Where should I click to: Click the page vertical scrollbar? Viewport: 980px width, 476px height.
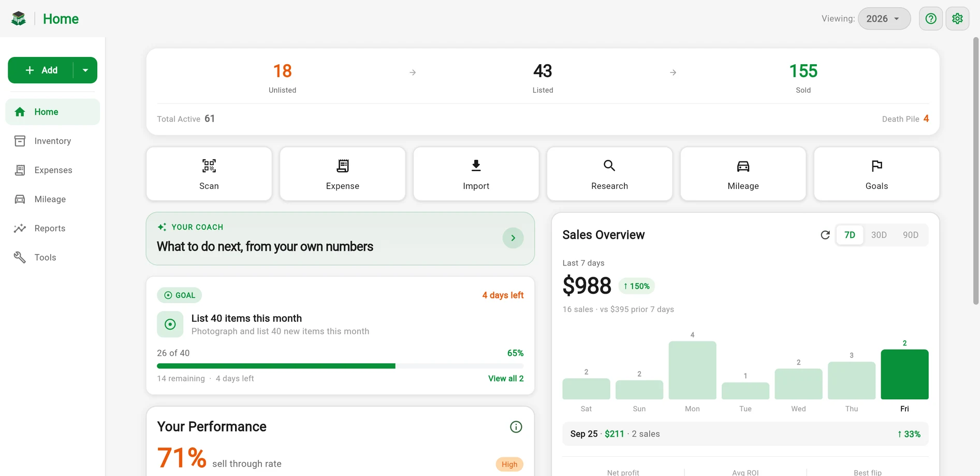976,171
